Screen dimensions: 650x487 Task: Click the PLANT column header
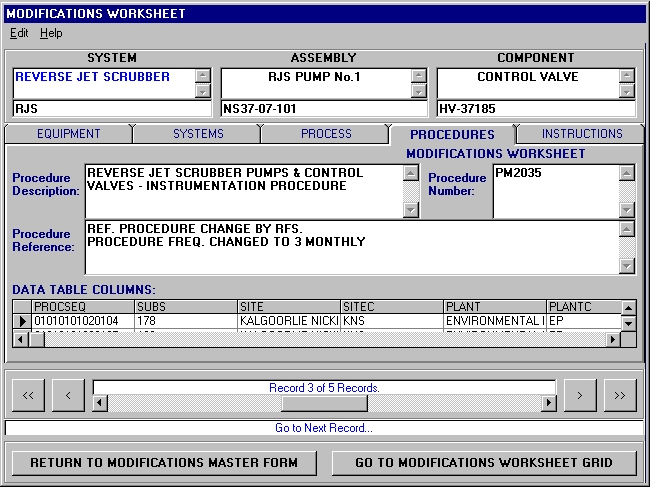(x=495, y=307)
